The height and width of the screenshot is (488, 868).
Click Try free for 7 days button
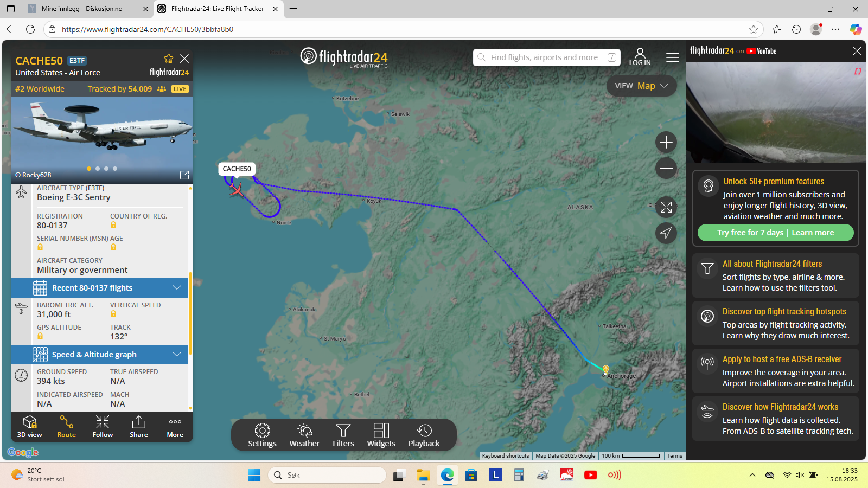751,233
